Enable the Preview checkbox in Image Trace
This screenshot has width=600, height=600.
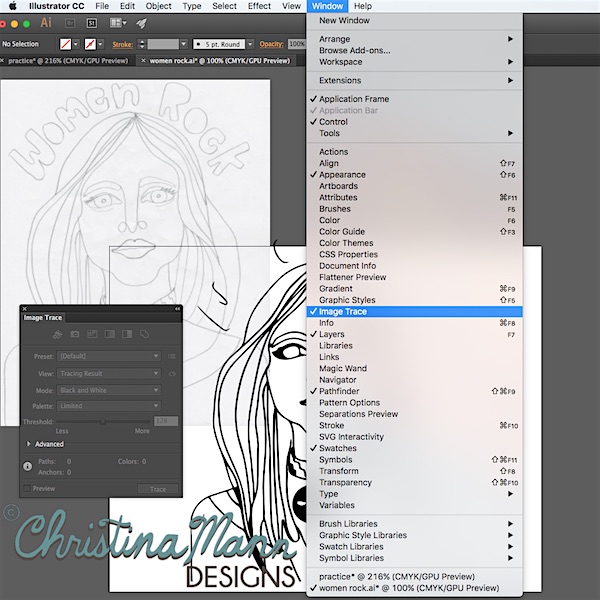point(27,489)
